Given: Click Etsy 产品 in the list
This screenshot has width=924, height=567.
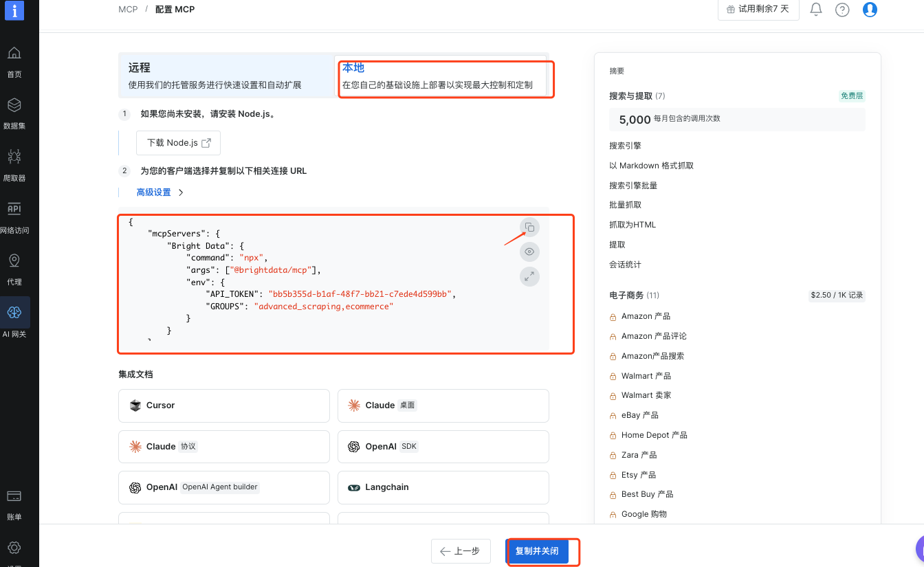Looking at the screenshot, I should [639, 475].
